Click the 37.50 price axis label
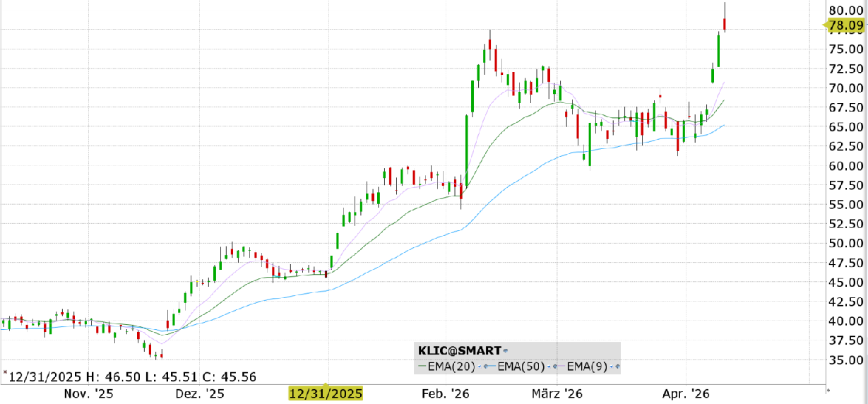The height and width of the screenshot is (404, 868). pos(846,340)
